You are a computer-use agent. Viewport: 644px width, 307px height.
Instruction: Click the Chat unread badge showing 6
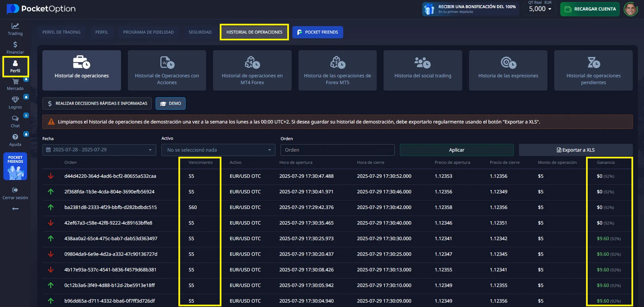pos(26,115)
